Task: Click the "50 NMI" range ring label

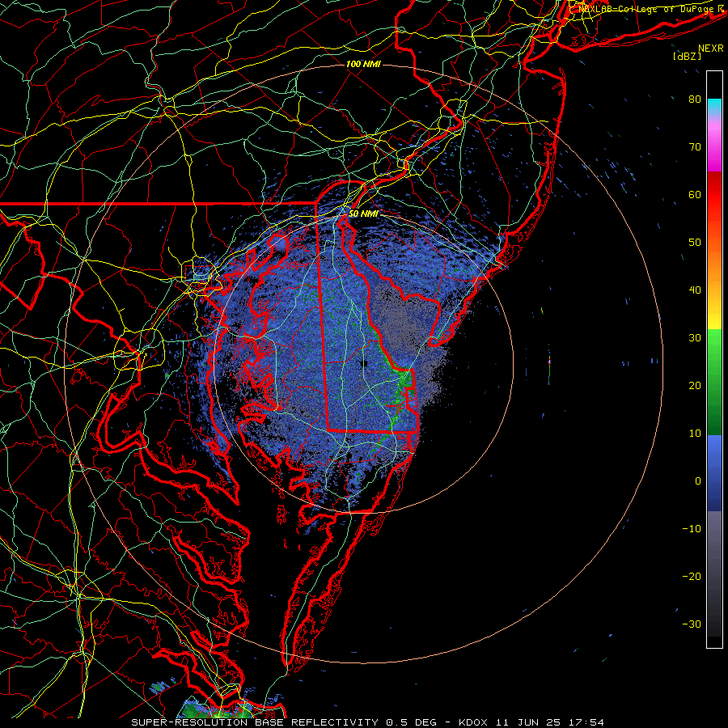Action: click(363, 214)
